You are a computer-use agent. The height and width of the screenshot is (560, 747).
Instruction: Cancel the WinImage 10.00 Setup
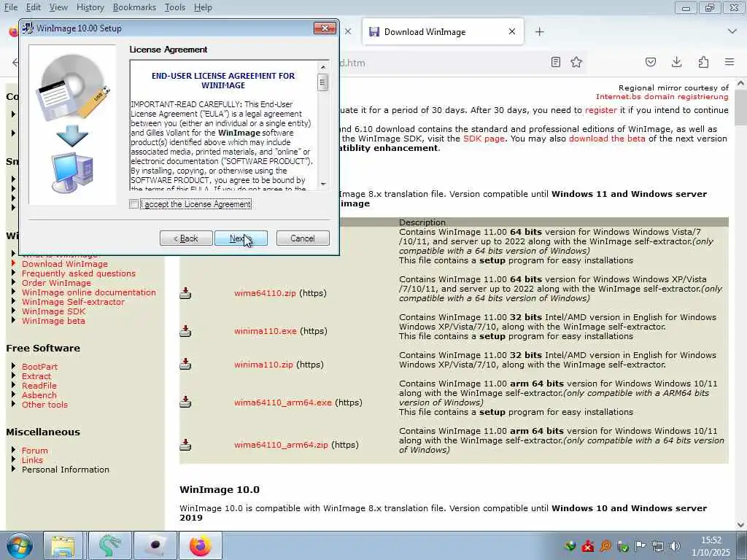(x=303, y=238)
